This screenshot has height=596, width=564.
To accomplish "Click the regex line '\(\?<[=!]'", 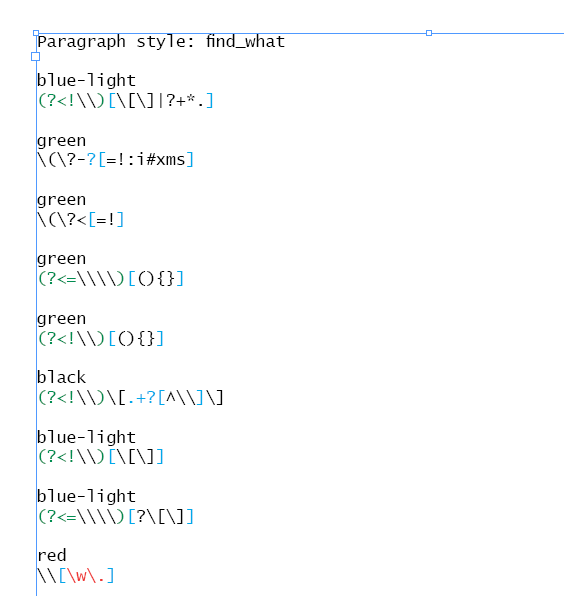I will click(x=81, y=220).
